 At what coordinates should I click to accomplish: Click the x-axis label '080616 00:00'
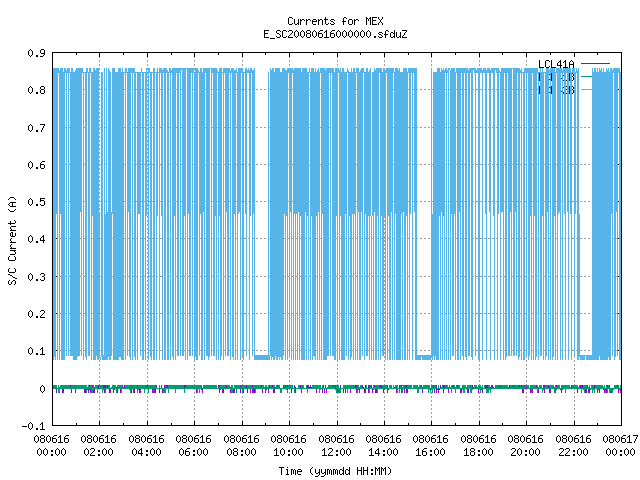(51, 446)
